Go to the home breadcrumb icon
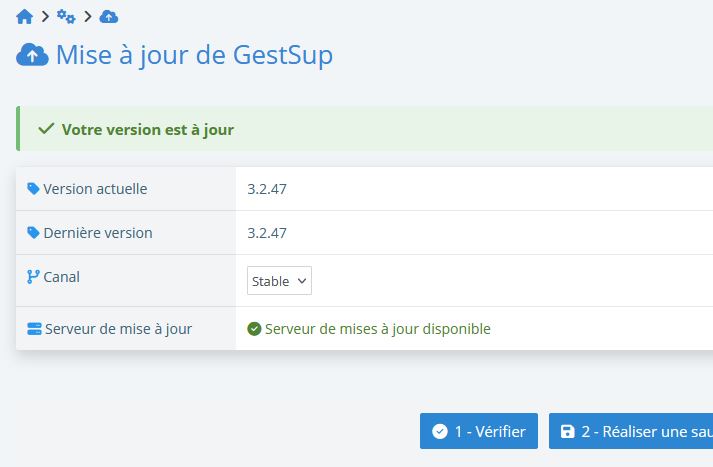The image size is (713, 467). tap(25, 17)
